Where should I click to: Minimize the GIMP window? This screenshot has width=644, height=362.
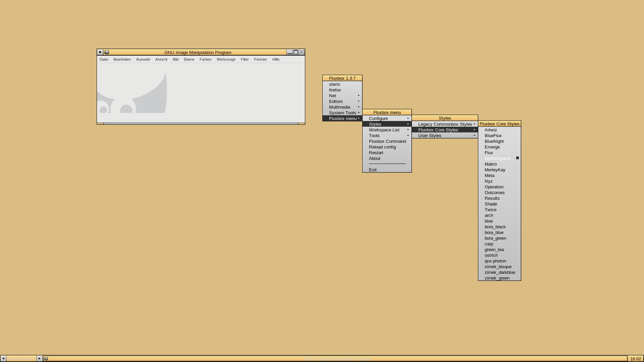[x=289, y=52]
